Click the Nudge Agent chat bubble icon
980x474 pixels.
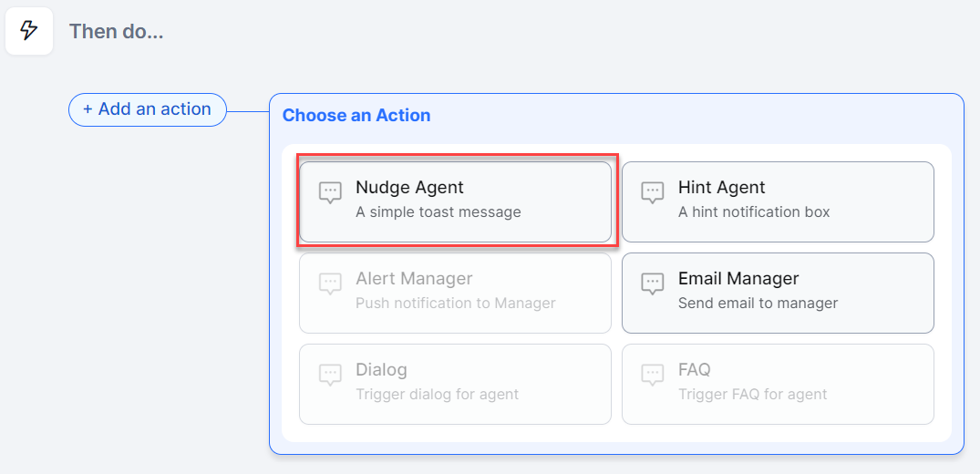point(330,192)
